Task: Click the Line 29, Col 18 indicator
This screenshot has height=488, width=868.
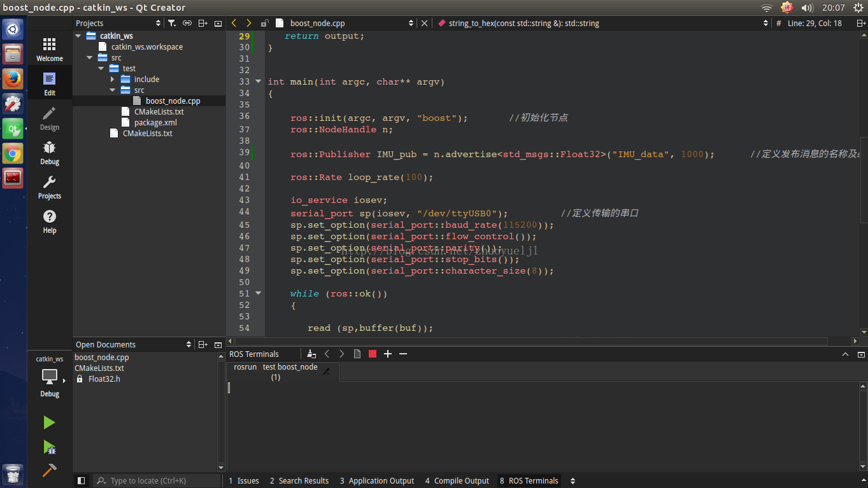Action: 815,23
